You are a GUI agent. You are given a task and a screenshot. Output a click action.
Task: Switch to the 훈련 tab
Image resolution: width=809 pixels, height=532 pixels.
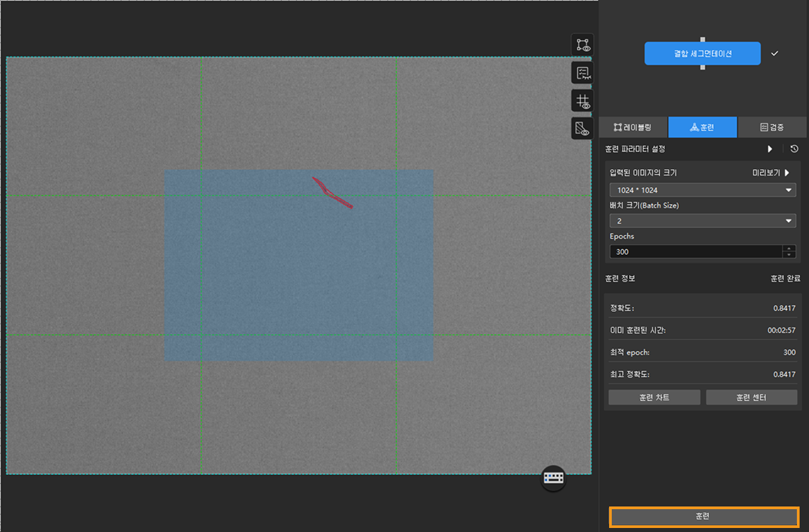pyautogui.click(x=702, y=127)
